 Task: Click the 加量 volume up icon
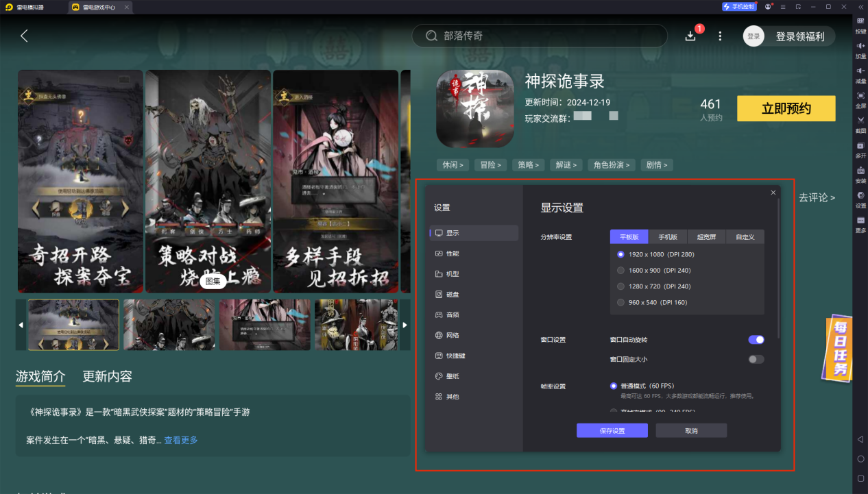pos(860,50)
